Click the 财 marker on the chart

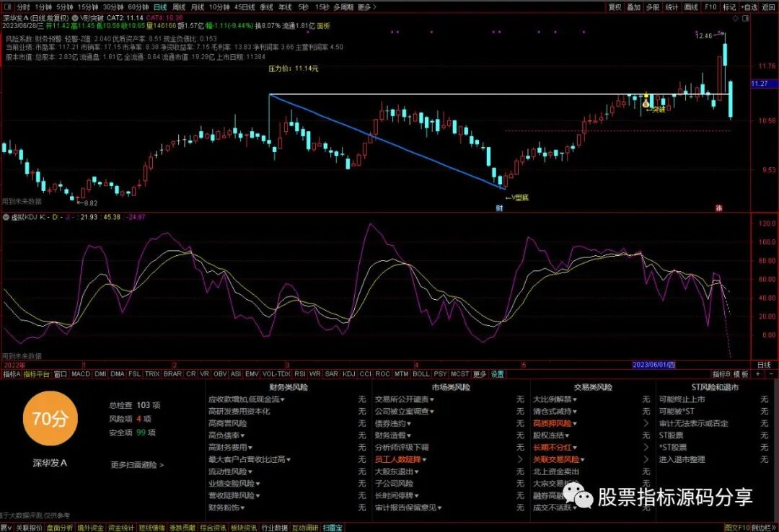point(499,208)
